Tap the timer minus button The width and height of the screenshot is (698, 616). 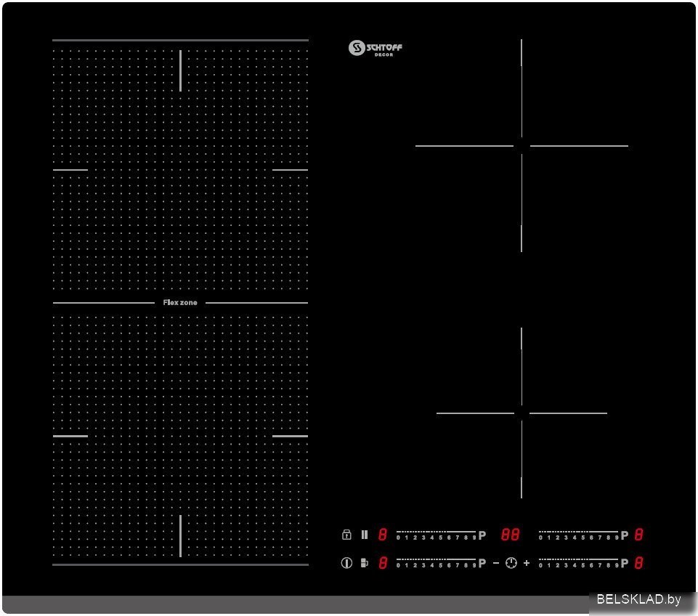(496, 563)
